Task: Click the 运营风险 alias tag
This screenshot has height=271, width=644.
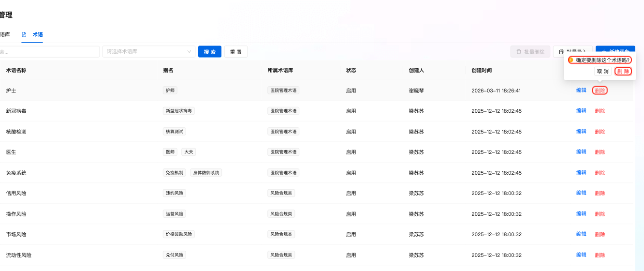Action: coord(175,214)
